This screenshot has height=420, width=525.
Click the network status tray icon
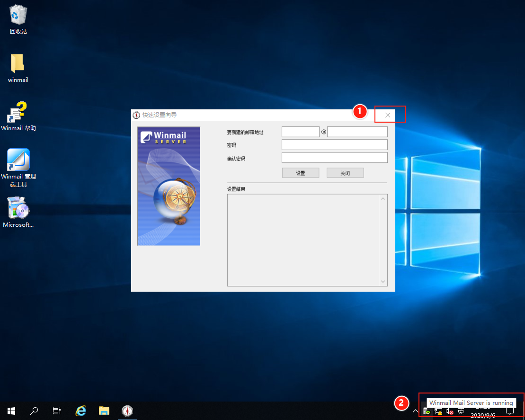(438, 411)
